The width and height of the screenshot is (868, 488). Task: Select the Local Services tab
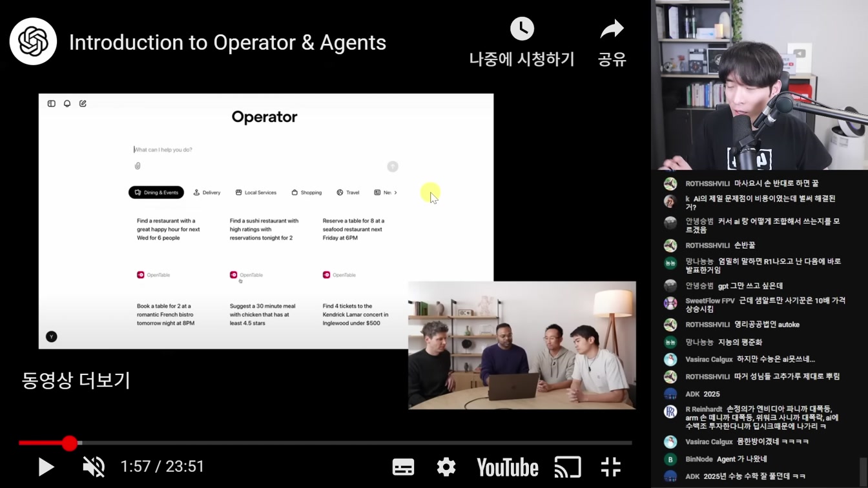(256, 192)
